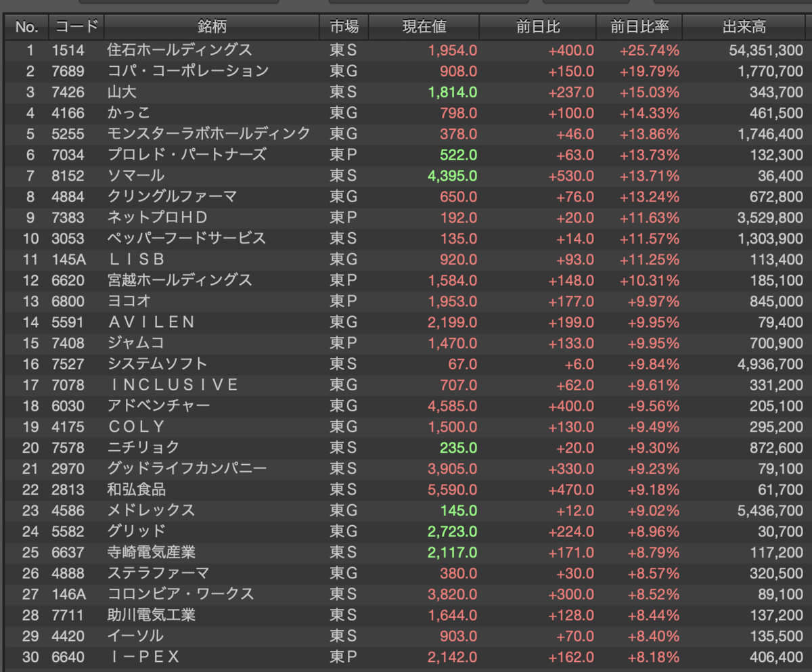Click volume value 4,936,700
This screenshot has width=812, height=672.
(770, 364)
